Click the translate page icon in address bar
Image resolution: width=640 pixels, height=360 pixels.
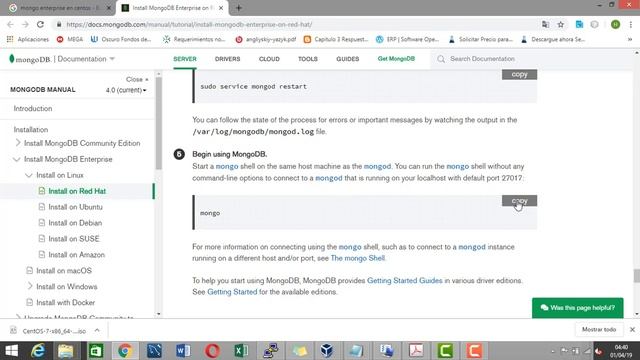pyautogui.click(x=545, y=24)
